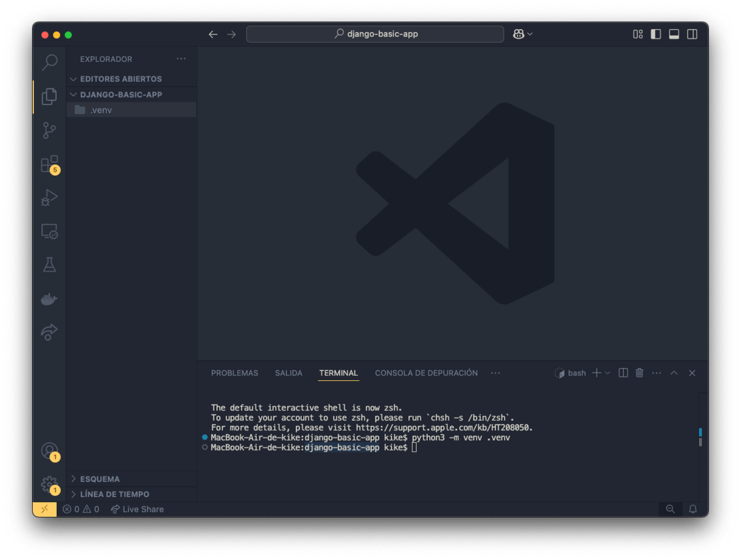This screenshot has width=741, height=560.
Task: Switch to Problemas tab
Action: [235, 373]
